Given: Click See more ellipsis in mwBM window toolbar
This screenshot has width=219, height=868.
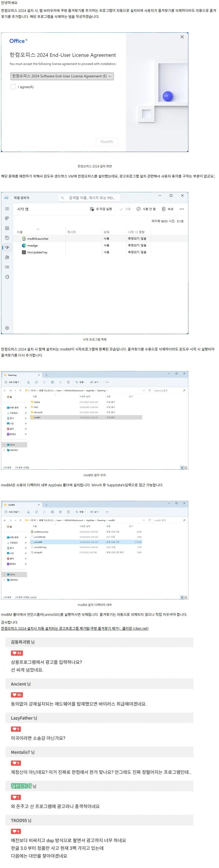Looking at the screenshot, I should (107, 512).
